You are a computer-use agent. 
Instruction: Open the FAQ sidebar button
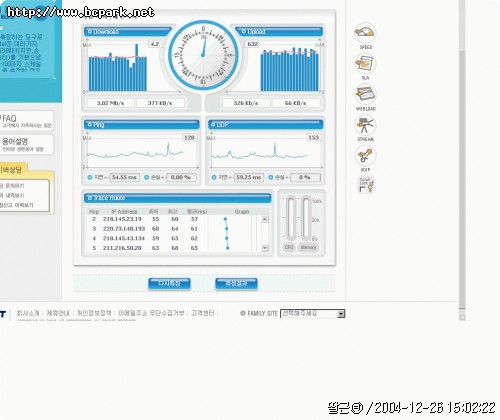(x=27, y=121)
